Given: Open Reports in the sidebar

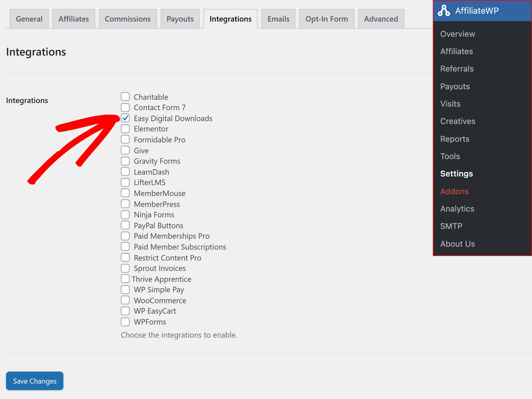Looking at the screenshot, I should [x=454, y=139].
